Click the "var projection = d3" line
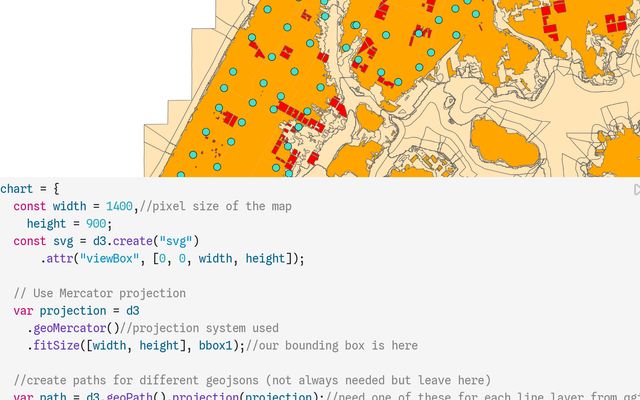Screen dimensions: 640x400 (76, 311)
